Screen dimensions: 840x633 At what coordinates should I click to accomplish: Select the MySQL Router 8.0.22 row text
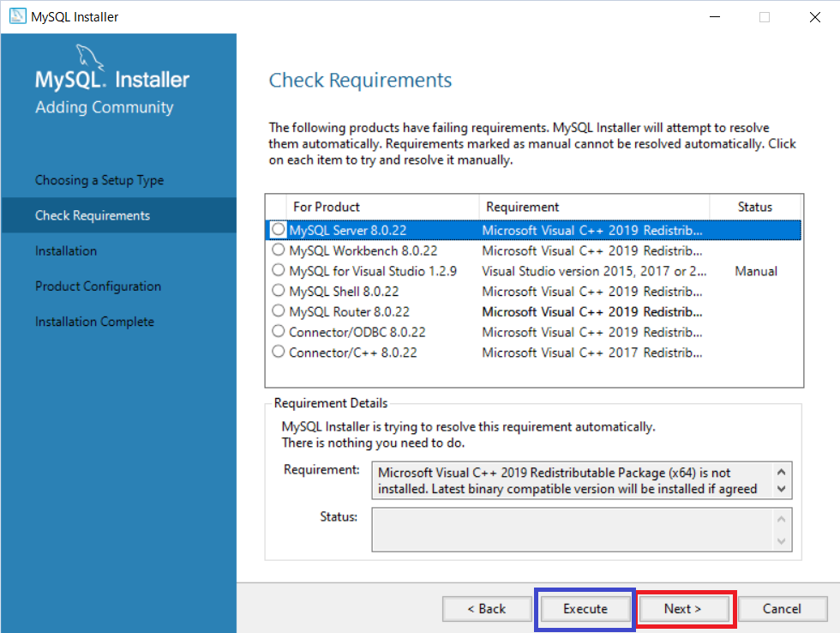[x=350, y=311]
